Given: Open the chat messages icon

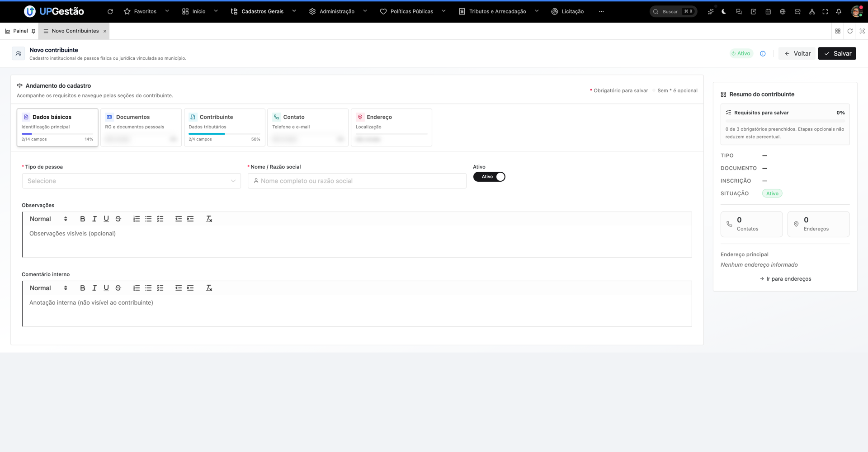Looking at the screenshot, I should (739, 11).
